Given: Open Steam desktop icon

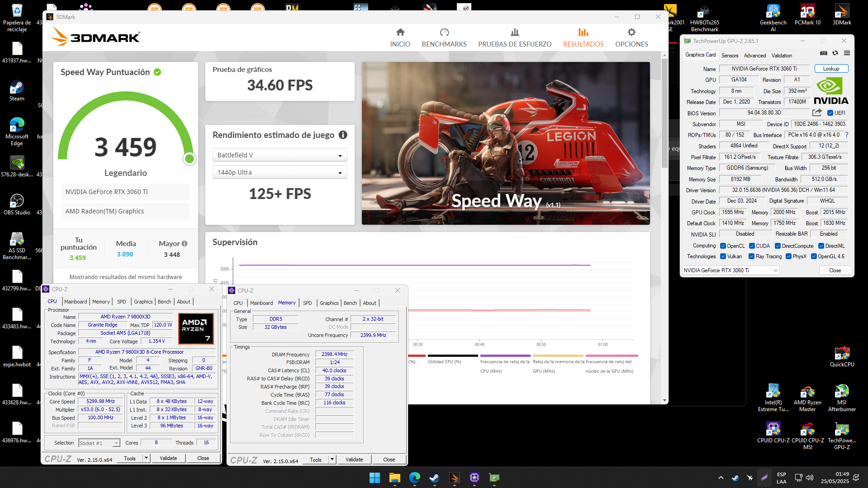Looking at the screenshot, I should [x=17, y=90].
